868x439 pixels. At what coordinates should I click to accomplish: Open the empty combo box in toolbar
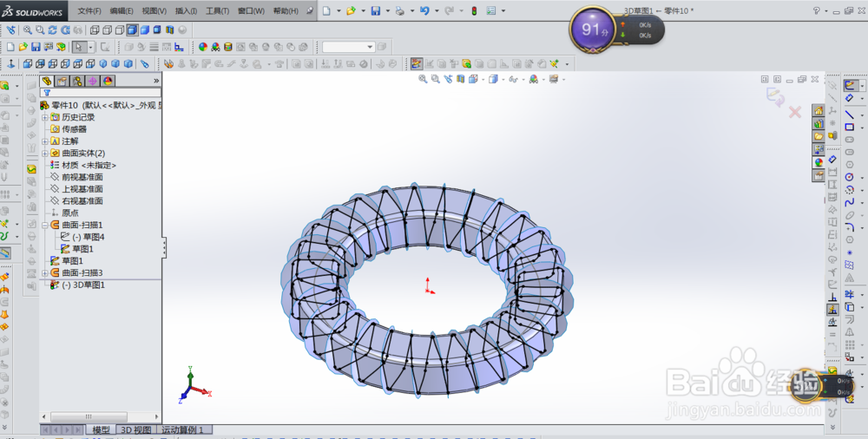(348, 47)
